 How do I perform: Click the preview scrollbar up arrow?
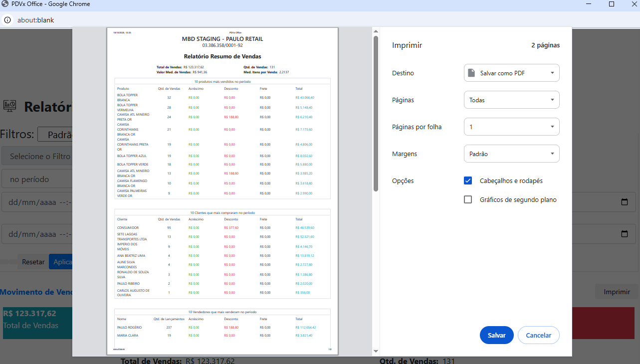(x=376, y=32)
